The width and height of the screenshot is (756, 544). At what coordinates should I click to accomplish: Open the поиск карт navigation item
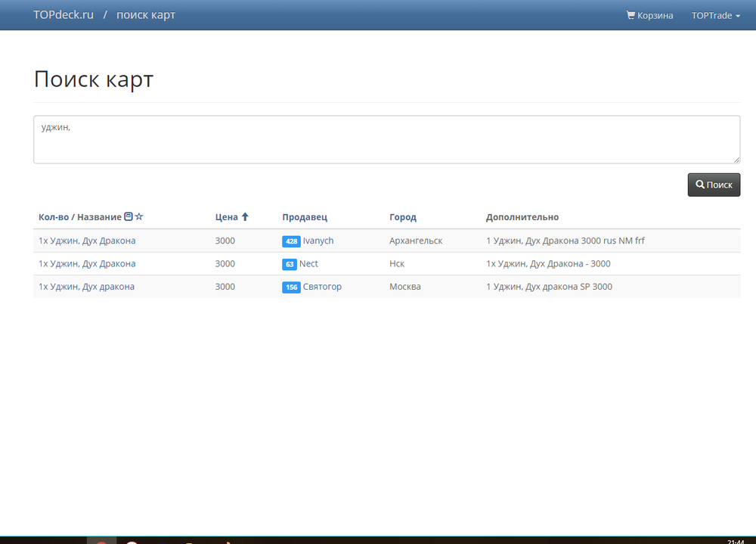(x=145, y=15)
